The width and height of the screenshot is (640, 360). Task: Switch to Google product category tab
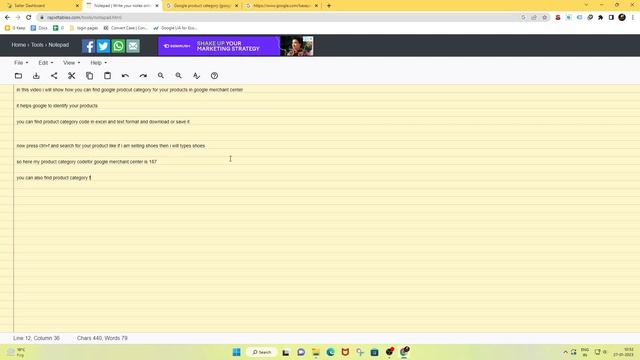pyautogui.click(x=202, y=6)
